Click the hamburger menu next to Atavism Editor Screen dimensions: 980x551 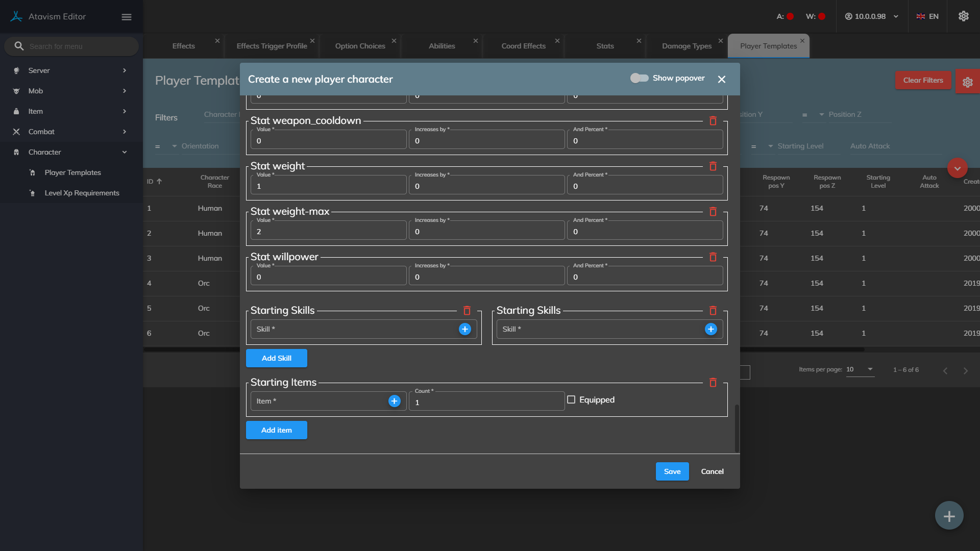pyautogui.click(x=127, y=17)
